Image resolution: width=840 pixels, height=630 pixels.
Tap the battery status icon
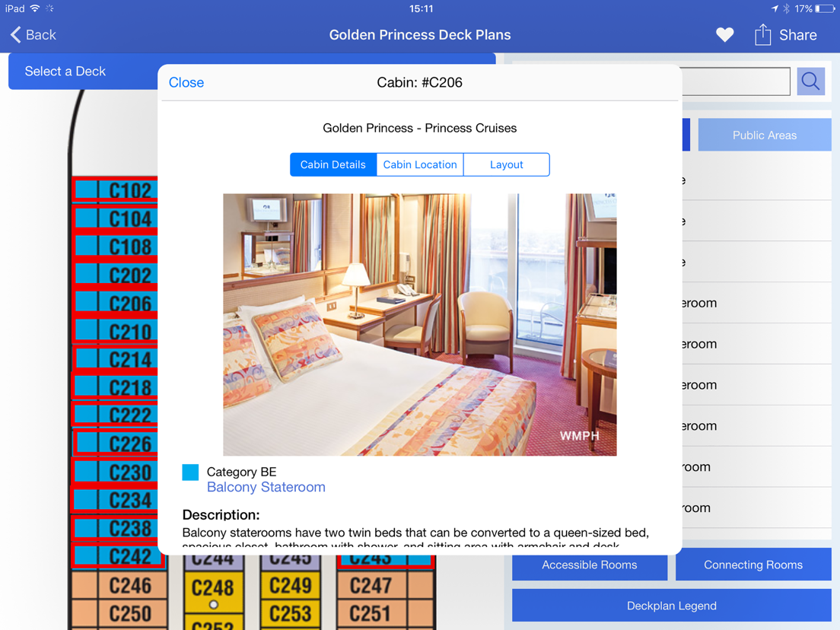pyautogui.click(x=825, y=8)
